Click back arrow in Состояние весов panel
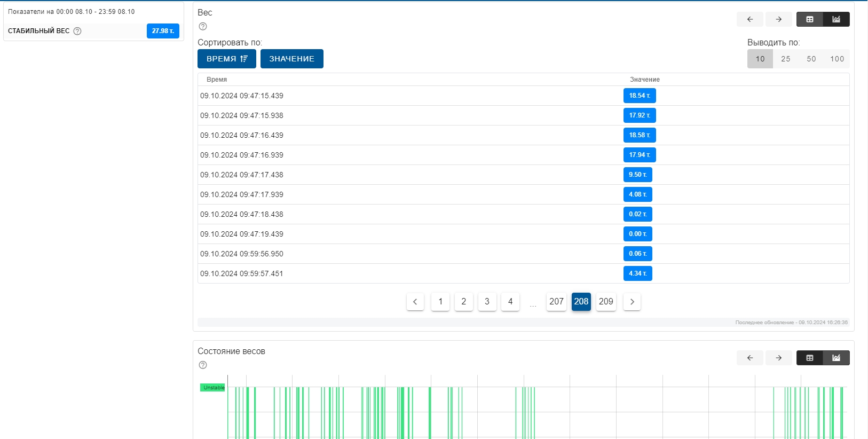 click(750, 358)
